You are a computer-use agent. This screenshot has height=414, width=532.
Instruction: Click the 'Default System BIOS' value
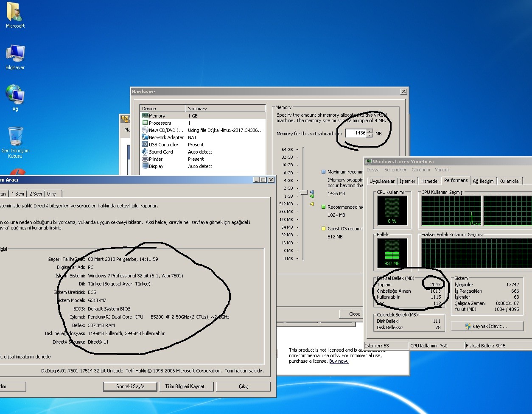pyautogui.click(x=109, y=309)
